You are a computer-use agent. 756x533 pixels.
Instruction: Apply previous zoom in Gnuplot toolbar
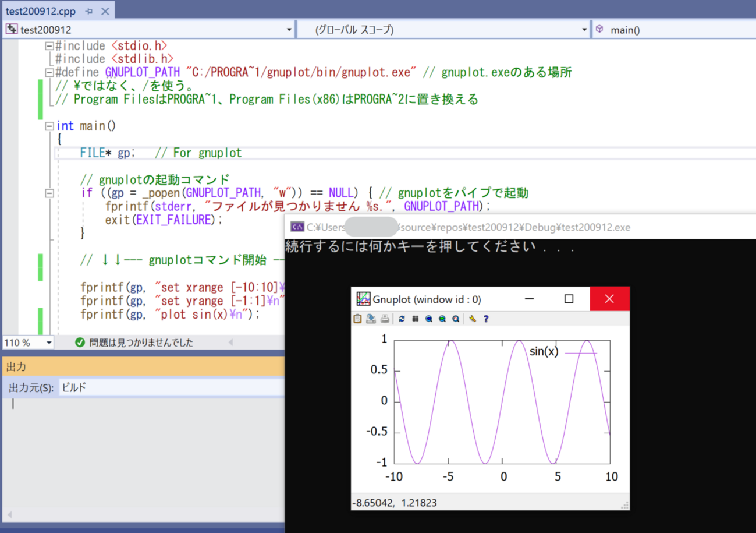coord(429,319)
